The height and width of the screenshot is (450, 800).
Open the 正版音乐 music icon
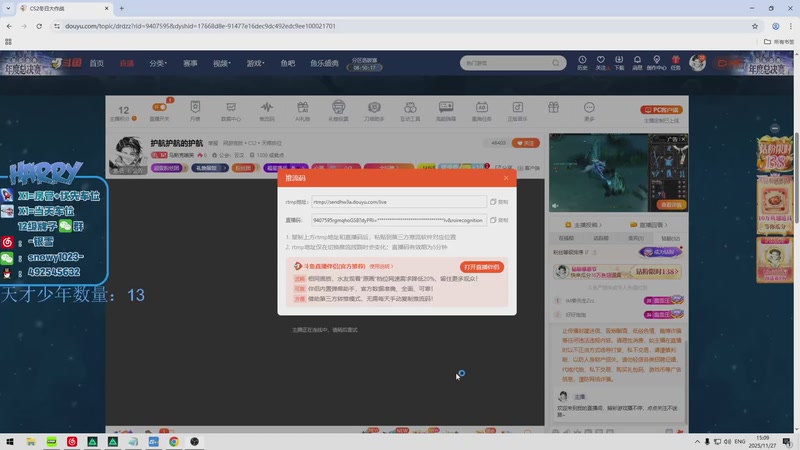coord(517,111)
